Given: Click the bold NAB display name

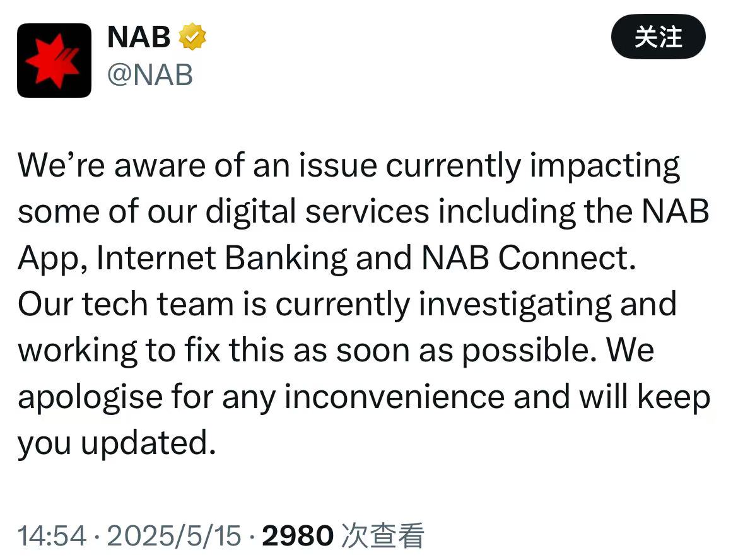Looking at the screenshot, I should [x=138, y=37].
